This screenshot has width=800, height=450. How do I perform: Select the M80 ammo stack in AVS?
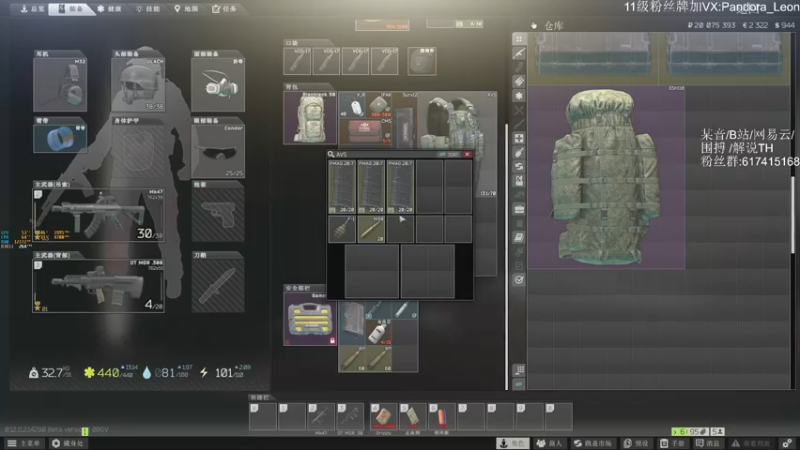point(371,229)
